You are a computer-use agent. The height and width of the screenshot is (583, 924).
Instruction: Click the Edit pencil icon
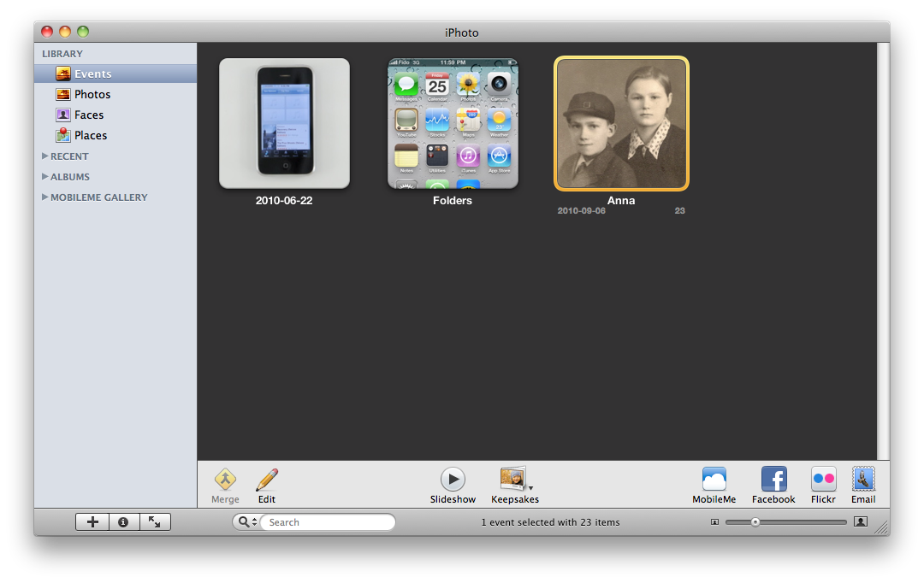267,480
